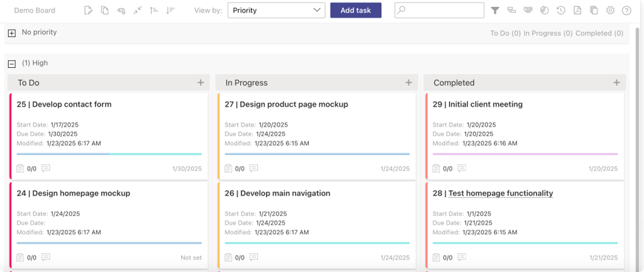Click the eye visibility icon in toolbar
Viewport: 644px width, 272px height.
coord(121,11)
